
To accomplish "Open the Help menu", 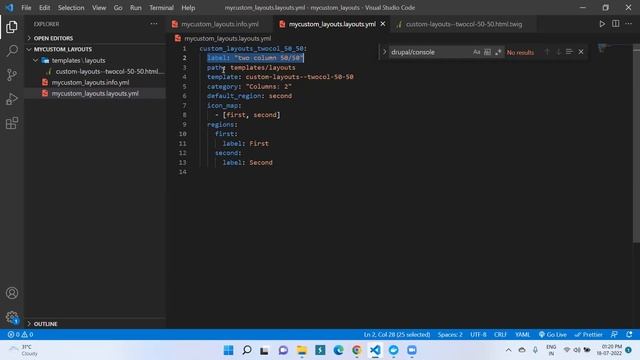I will pos(188,8).
